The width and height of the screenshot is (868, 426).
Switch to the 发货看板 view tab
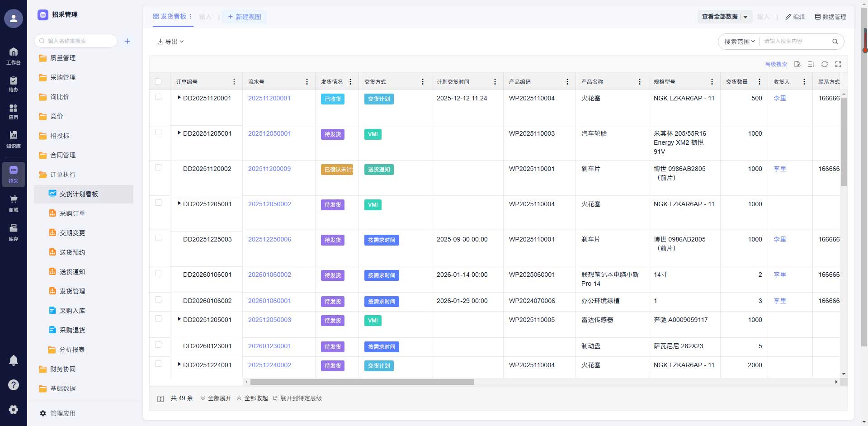pyautogui.click(x=170, y=17)
